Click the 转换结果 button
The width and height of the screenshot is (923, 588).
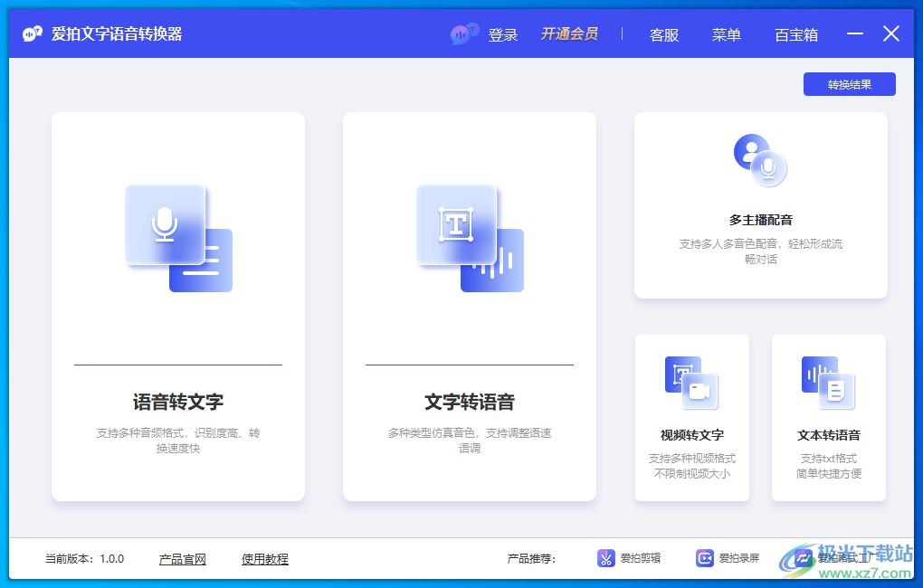tap(850, 84)
